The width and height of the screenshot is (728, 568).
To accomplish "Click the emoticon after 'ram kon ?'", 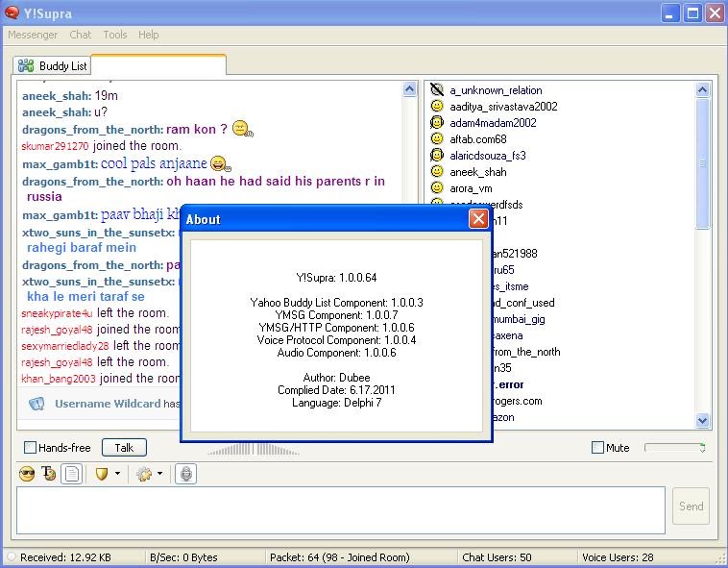I will [x=242, y=129].
